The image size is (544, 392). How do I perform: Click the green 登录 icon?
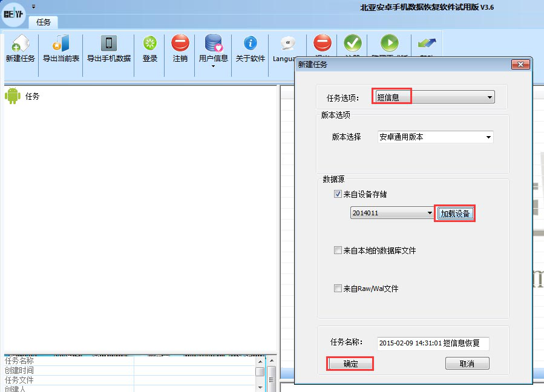point(150,43)
